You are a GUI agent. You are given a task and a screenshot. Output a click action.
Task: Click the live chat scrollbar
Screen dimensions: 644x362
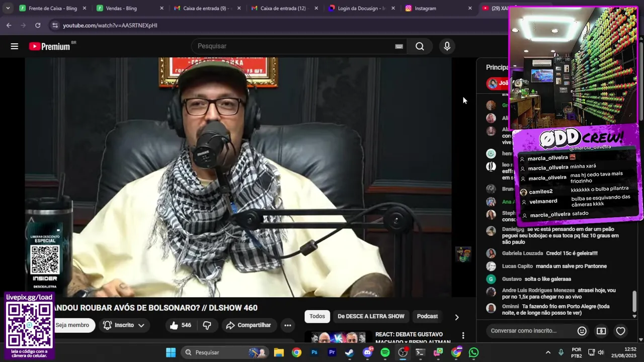pyautogui.click(x=634, y=302)
